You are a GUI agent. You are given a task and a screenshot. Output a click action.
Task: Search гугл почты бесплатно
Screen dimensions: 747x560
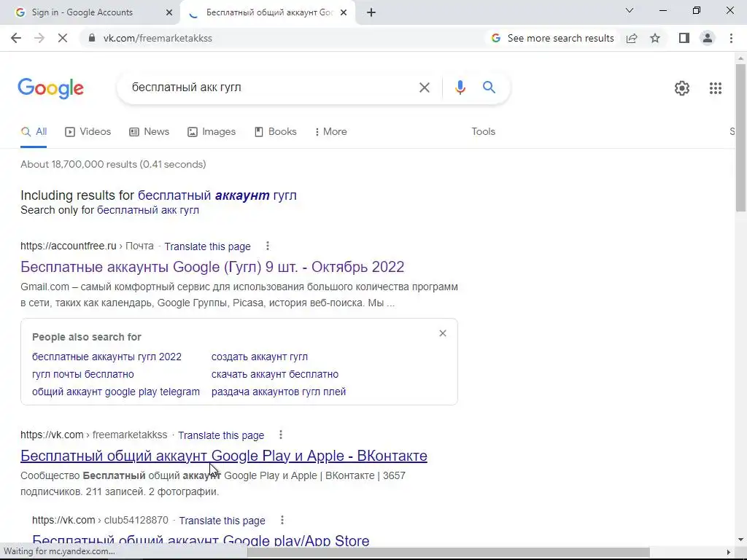[83, 374]
